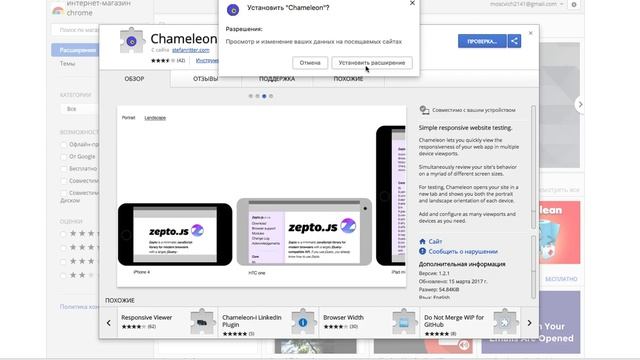Click the Do Not Merge WIP extension icon
The width and height of the screenshot is (640, 360).
[x=505, y=322]
